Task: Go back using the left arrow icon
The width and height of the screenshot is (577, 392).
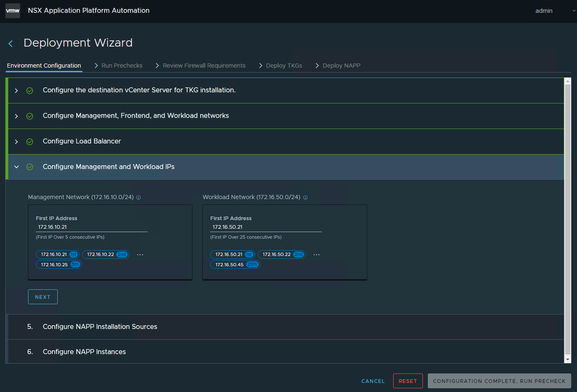Action: click(11, 44)
